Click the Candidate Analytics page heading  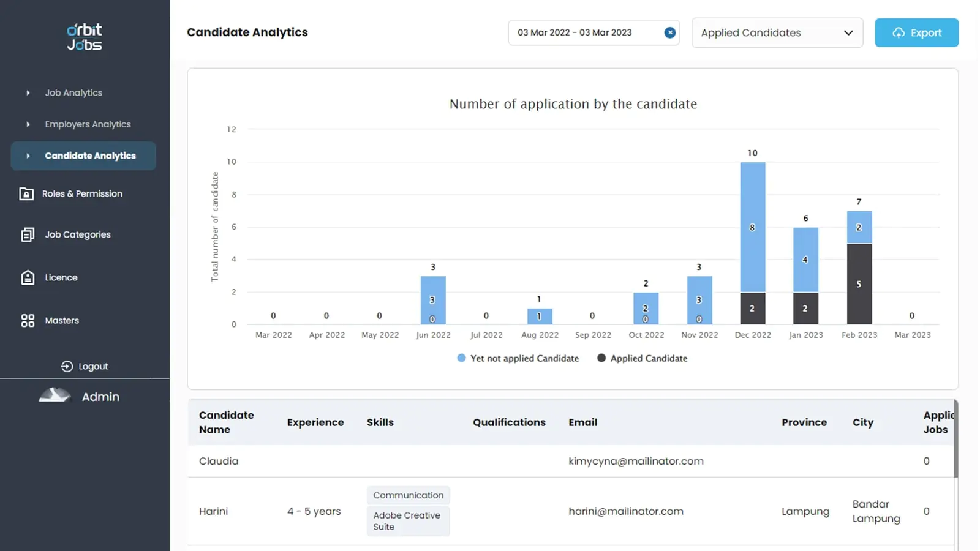(x=247, y=32)
